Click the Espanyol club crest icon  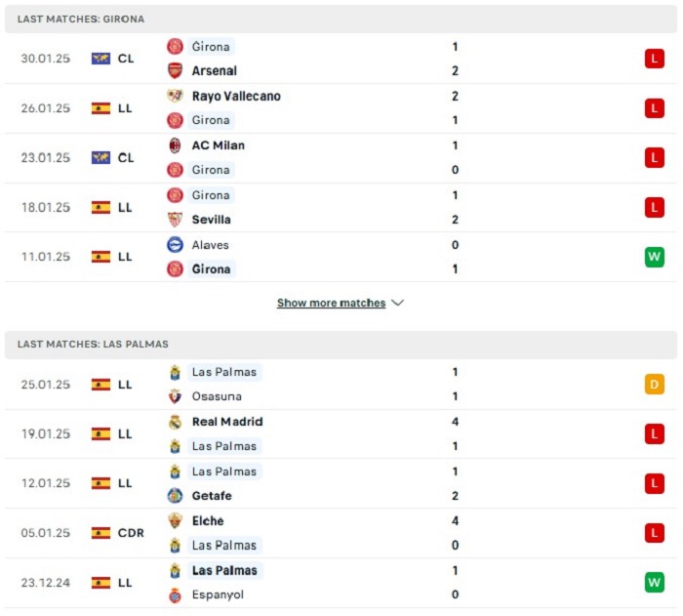coord(175,595)
